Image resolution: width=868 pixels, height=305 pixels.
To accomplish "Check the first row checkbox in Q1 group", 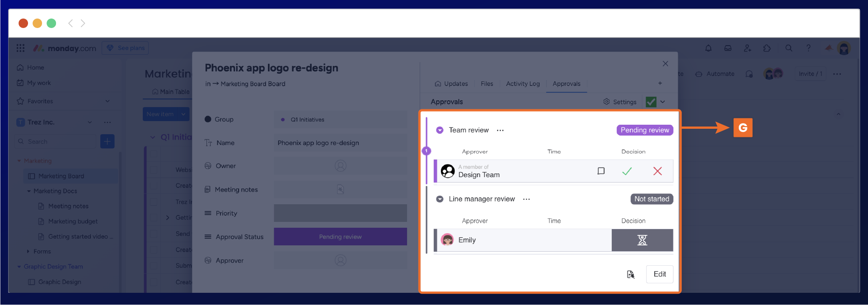I will (154, 154).
